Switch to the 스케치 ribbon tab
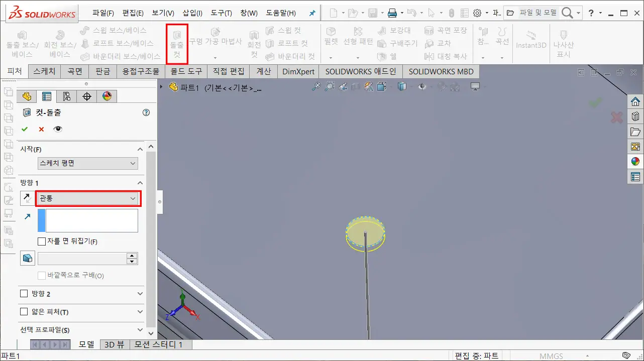644x361 pixels. pyautogui.click(x=44, y=71)
